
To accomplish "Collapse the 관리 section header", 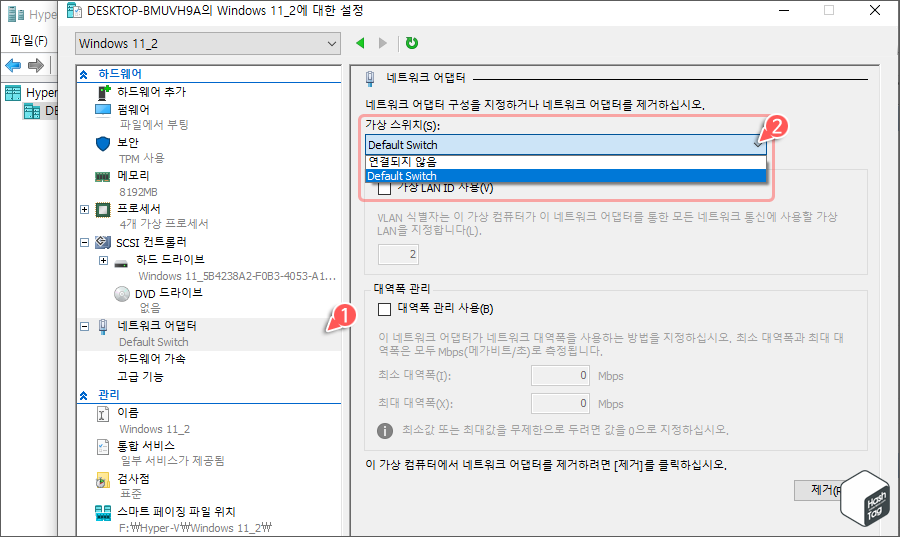I will 84,395.
